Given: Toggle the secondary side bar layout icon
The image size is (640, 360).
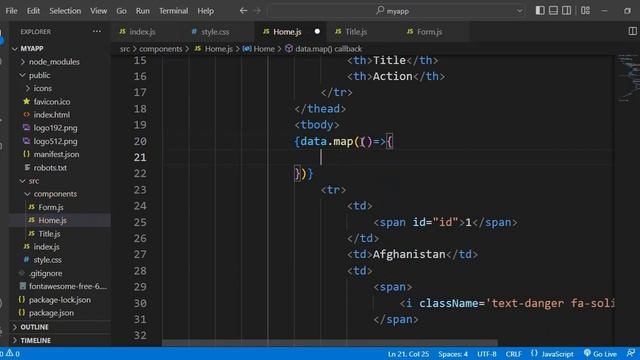Looking at the screenshot, I should click(567, 10).
